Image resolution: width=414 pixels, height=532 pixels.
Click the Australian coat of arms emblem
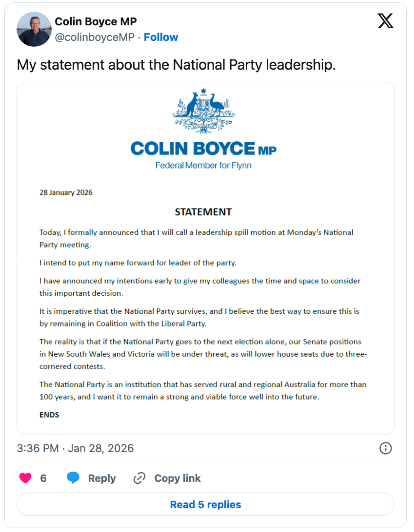203,111
